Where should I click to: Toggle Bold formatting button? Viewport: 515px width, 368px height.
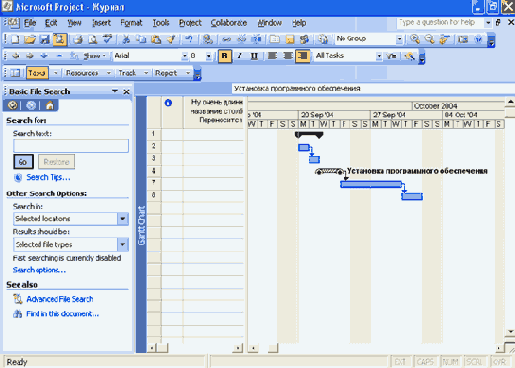(224, 56)
